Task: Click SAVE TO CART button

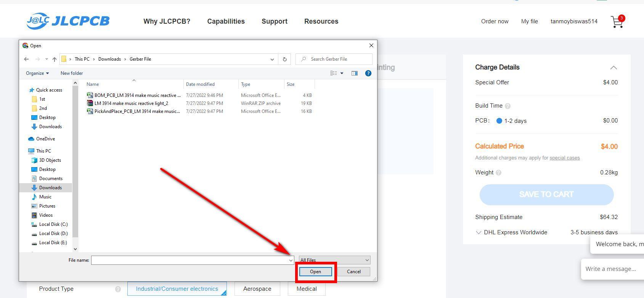Action: [546, 195]
